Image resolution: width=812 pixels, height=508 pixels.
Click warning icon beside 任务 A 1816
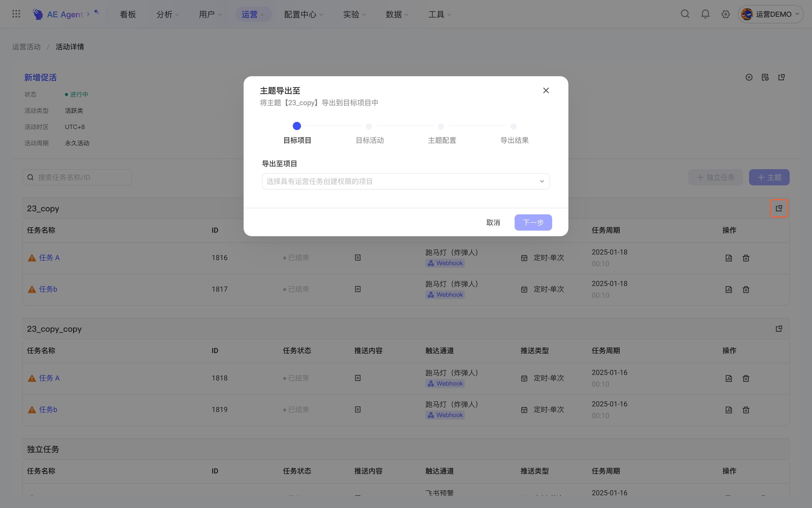[32, 258]
